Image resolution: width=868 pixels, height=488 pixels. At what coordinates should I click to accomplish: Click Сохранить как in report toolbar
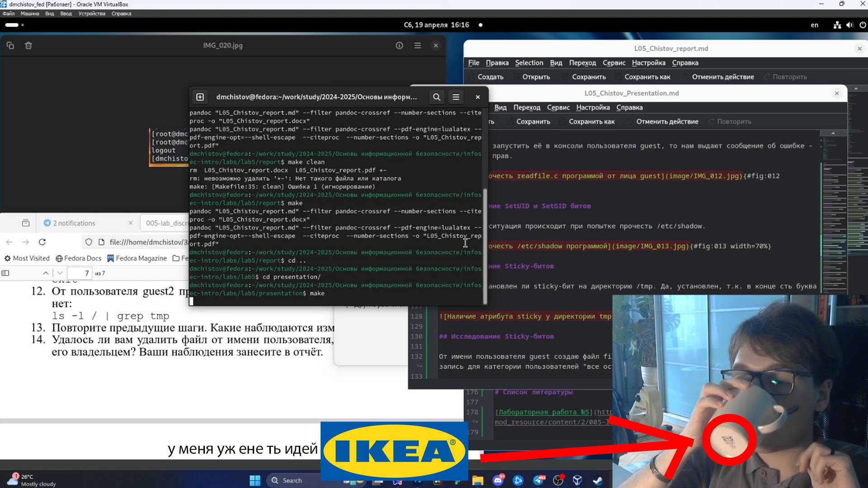[647, 77]
